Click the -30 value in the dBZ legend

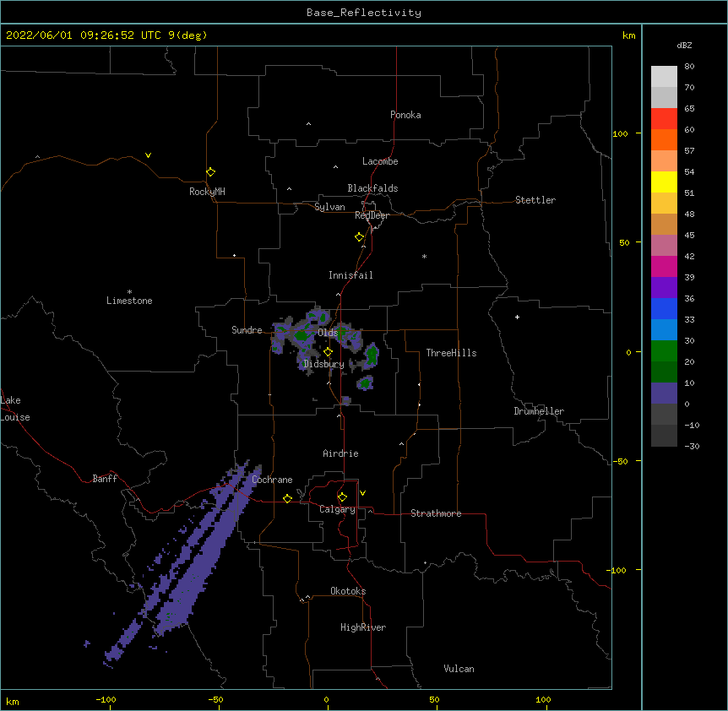692,446
